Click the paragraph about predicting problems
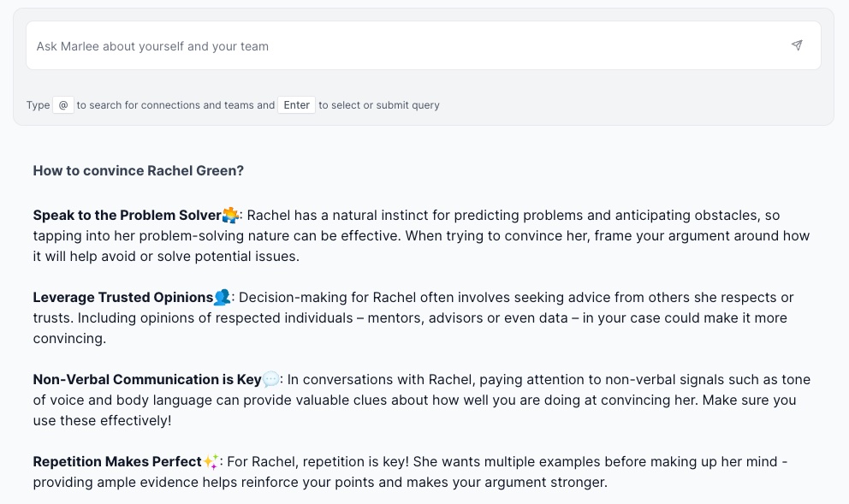Image resolution: width=849 pixels, height=504 pixels. point(421,236)
